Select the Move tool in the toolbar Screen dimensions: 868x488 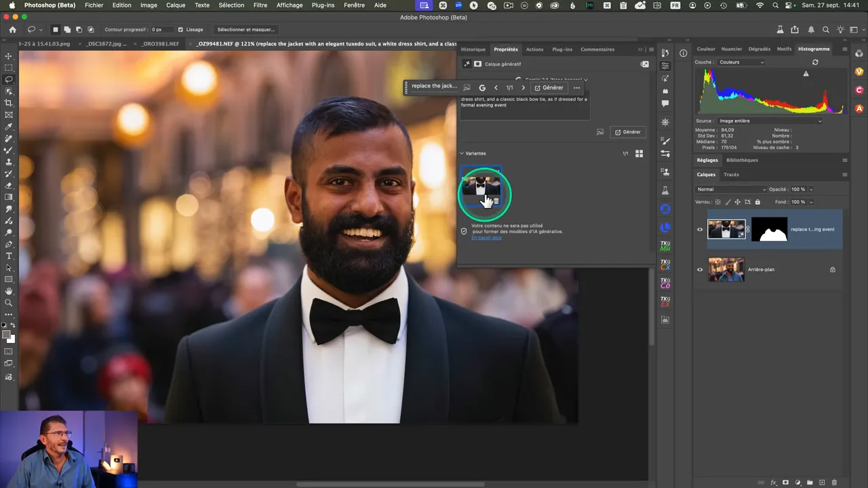(x=9, y=56)
